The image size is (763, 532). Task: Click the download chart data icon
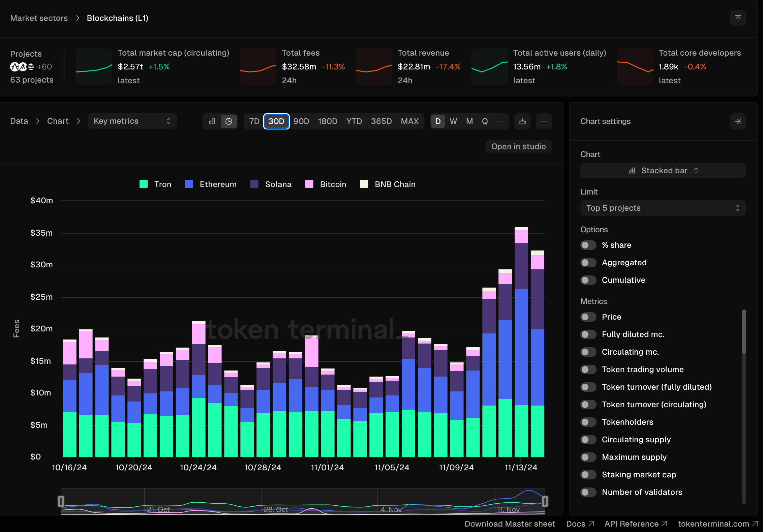(x=522, y=121)
